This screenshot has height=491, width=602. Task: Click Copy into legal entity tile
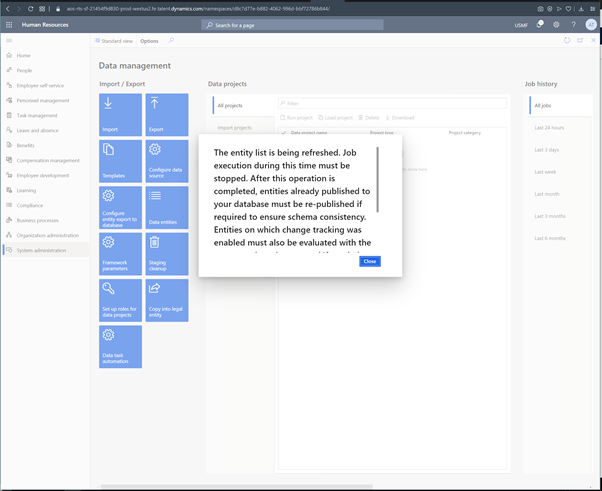(x=166, y=300)
